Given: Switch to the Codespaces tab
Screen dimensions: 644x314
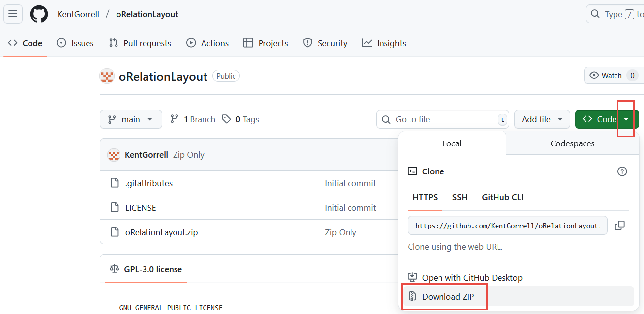Looking at the screenshot, I should click(572, 143).
